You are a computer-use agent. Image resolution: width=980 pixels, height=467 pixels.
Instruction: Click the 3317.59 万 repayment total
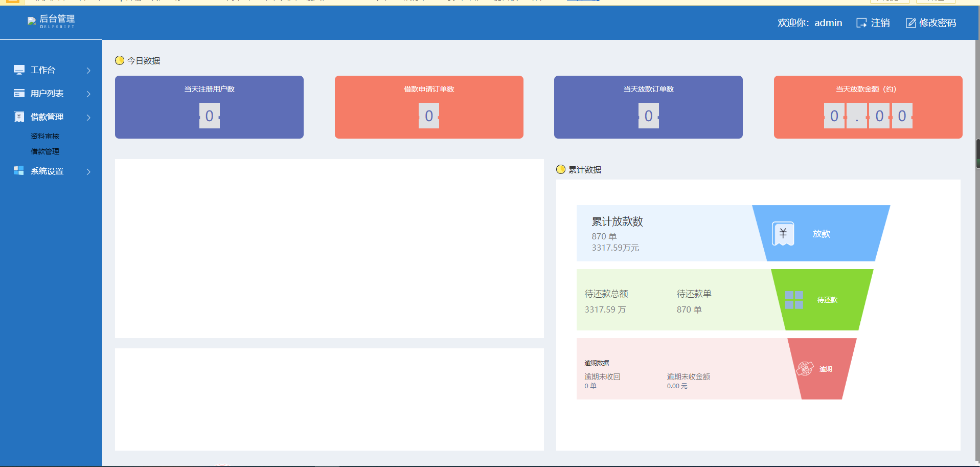605,309
